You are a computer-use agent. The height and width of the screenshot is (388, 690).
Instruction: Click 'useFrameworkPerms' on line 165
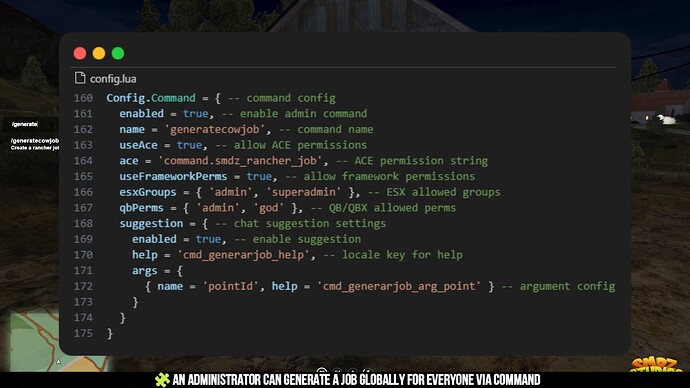[173, 176]
